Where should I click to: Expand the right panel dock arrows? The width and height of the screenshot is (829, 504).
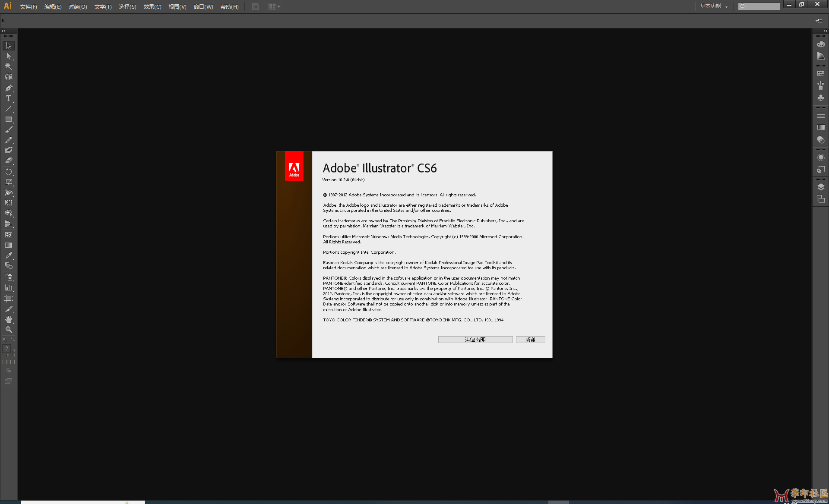point(825,31)
